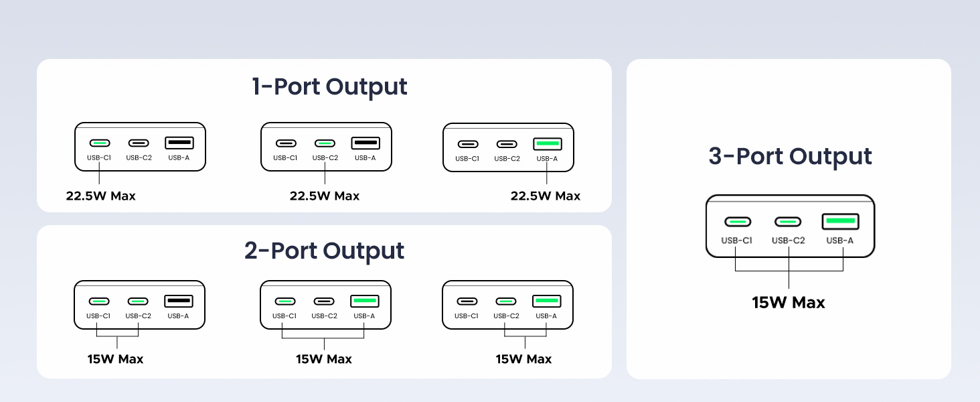Click "USB-C1" label under green 1-Port USB-C1 port
The image size is (980, 402).
click(x=98, y=158)
